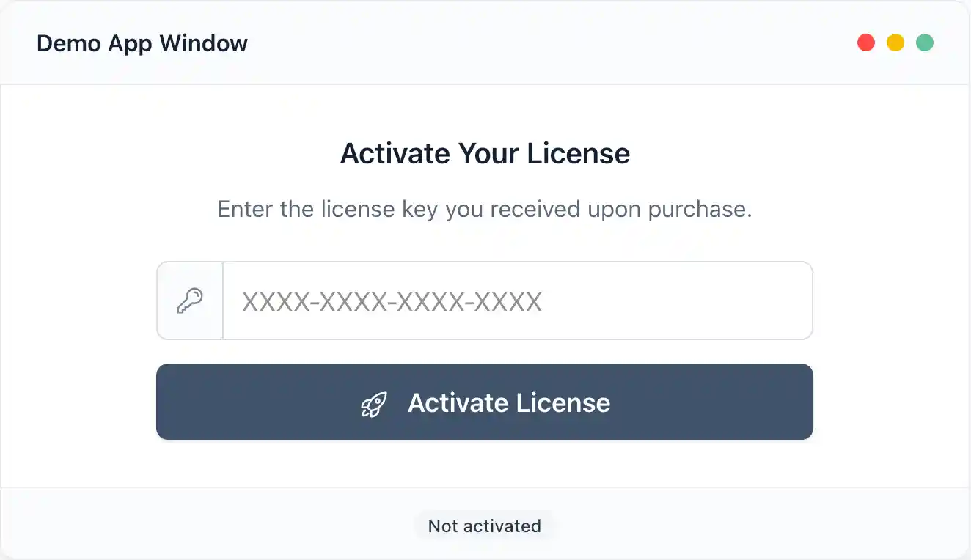Click the green traffic light dot

pos(925,43)
